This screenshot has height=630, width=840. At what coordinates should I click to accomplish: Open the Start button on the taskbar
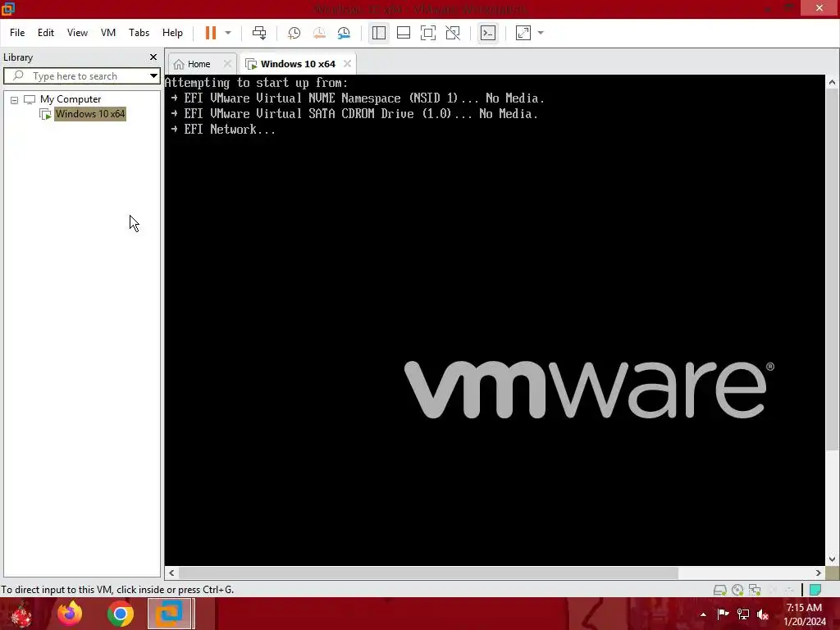coord(21,614)
